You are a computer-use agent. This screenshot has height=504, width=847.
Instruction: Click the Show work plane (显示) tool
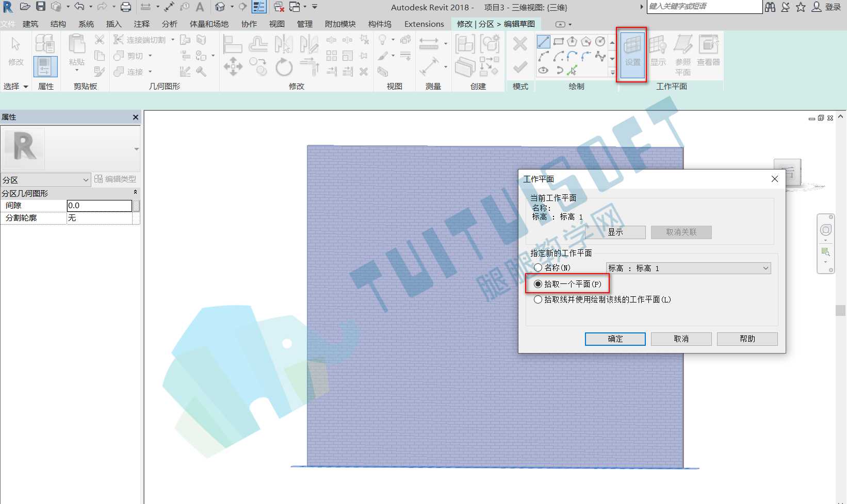point(658,51)
